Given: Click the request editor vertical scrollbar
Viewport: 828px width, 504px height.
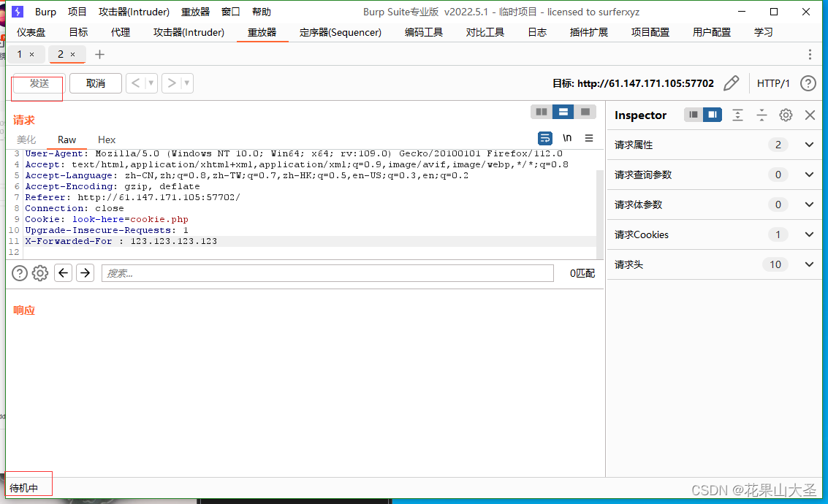Looking at the screenshot, I should click(600, 214).
